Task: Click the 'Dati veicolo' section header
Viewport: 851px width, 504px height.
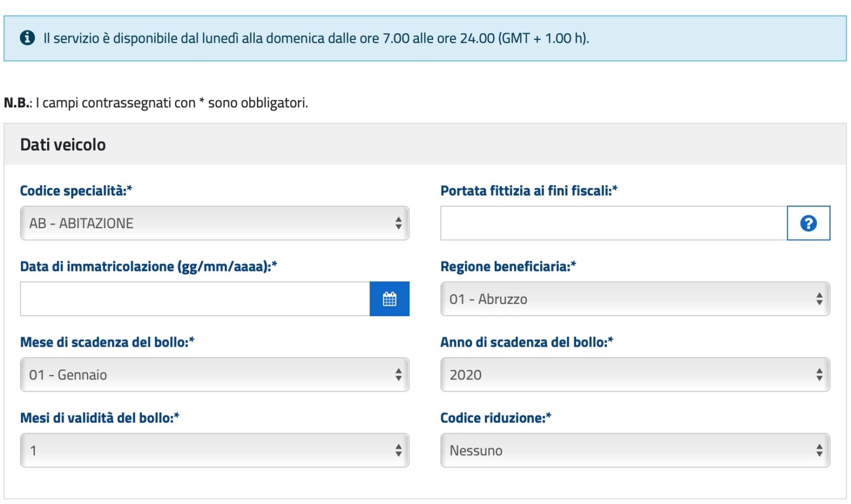Action: [x=63, y=145]
